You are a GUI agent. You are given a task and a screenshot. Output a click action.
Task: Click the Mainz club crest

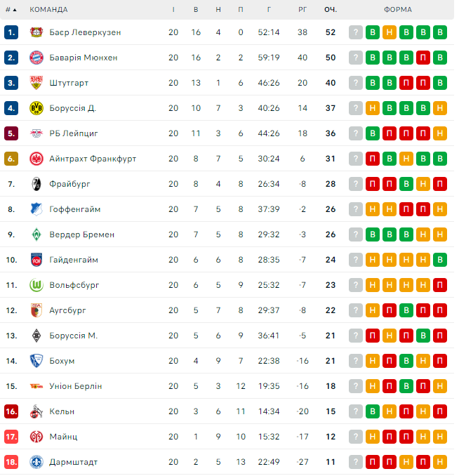pyautogui.click(x=36, y=437)
